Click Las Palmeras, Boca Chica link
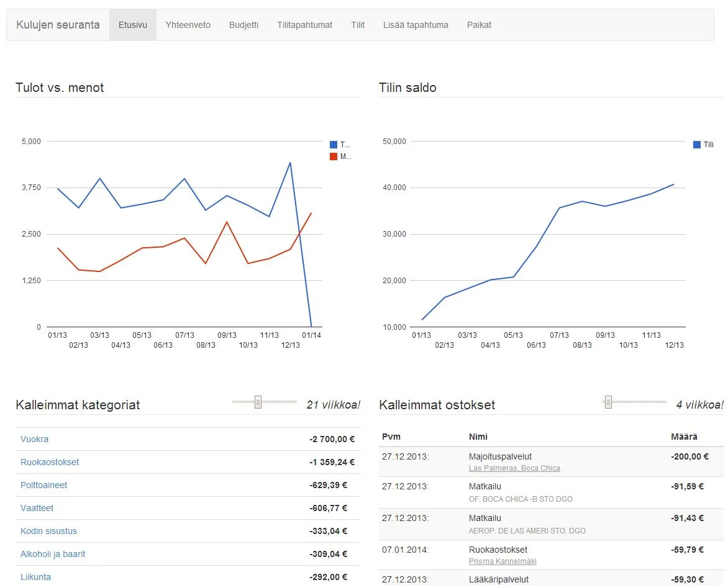Image resolution: width=728 pixels, height=585 pixels. point(514,468)
